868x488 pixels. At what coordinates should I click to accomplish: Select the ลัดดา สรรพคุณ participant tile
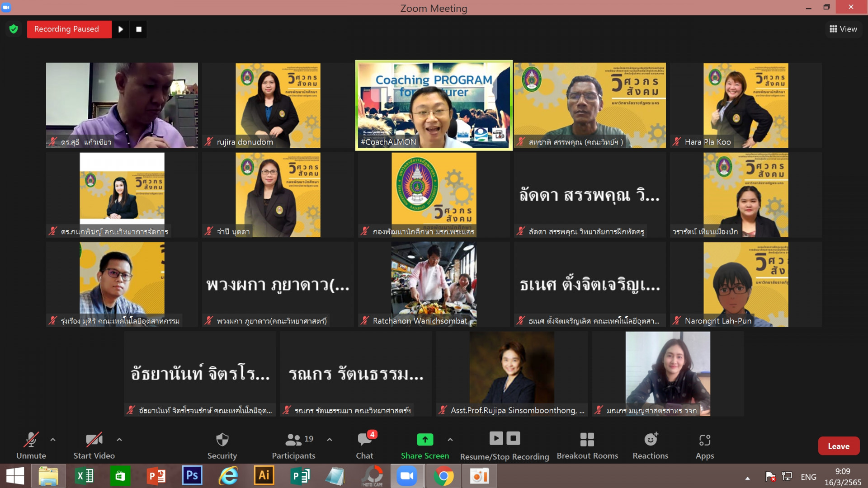coord(590,195)
